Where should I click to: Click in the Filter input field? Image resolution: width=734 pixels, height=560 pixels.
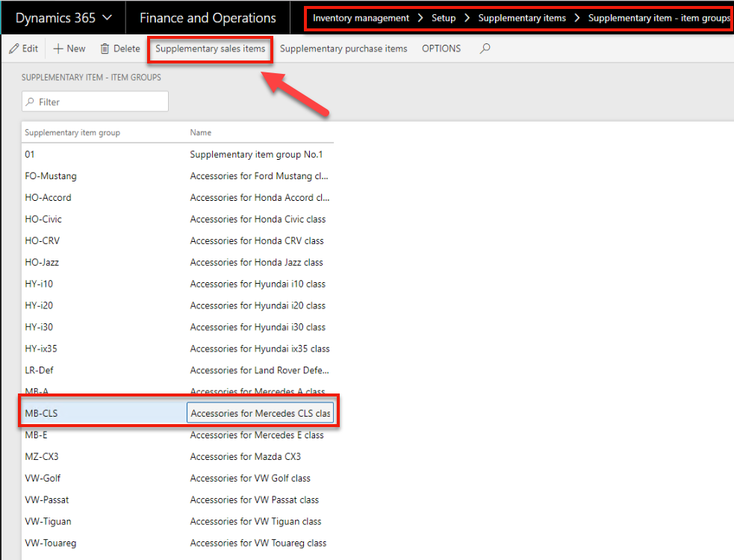pos(95,102)
